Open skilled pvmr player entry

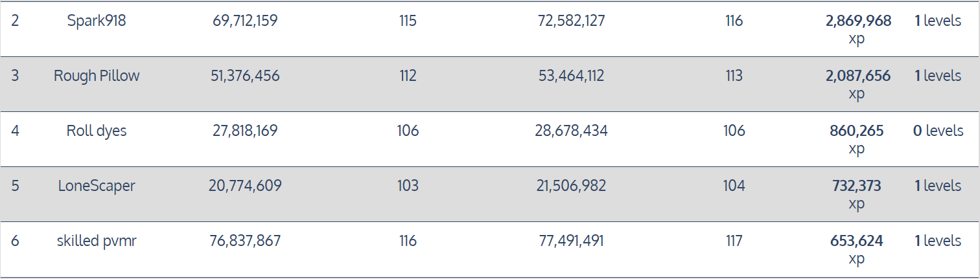[97, 241]
